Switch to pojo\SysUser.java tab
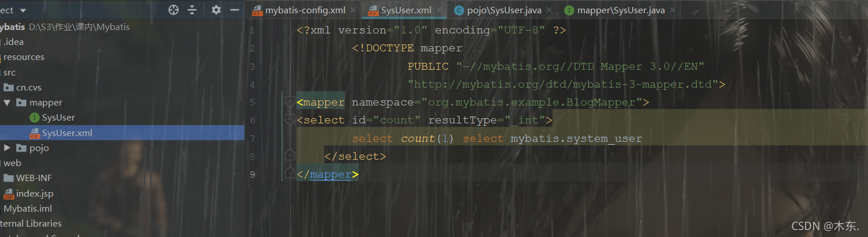868x237 pixels. [x=504, y=10]
